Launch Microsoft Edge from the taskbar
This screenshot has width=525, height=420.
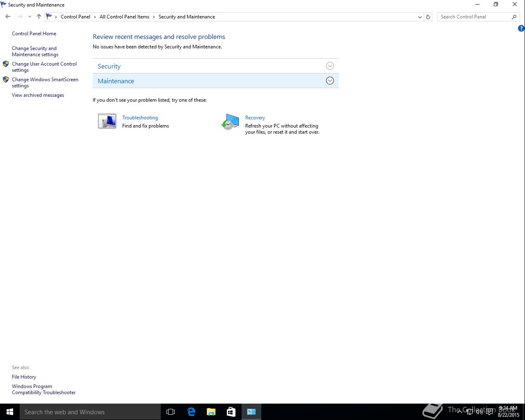click(191, 412)
